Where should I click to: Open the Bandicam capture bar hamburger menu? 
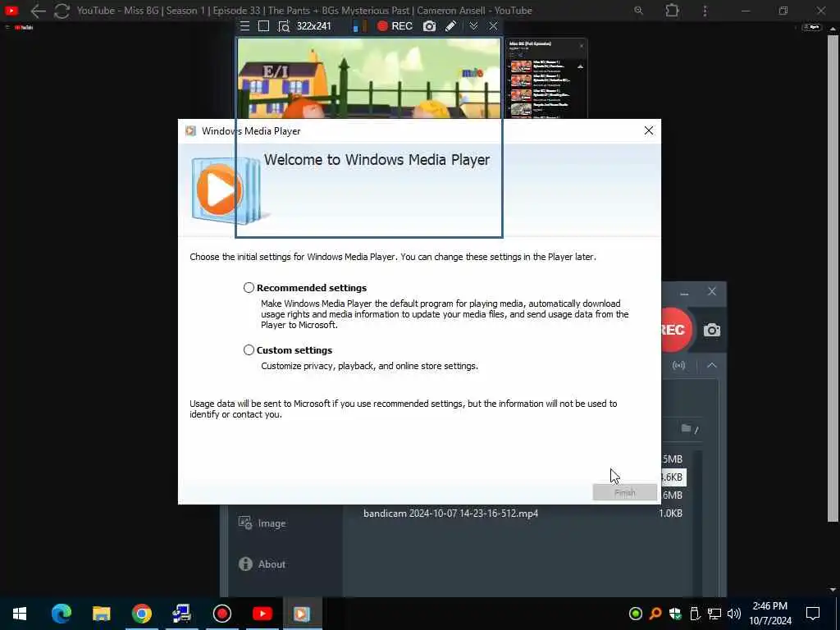point(244,26)
